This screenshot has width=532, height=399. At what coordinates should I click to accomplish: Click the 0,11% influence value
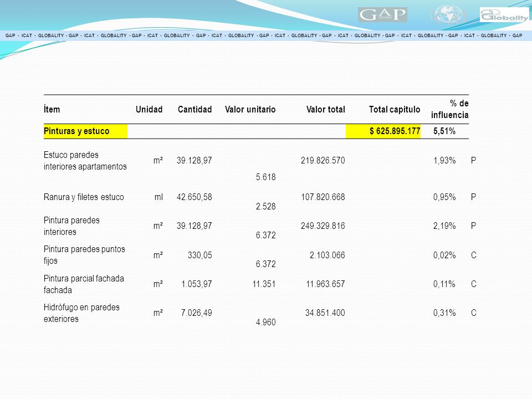[444, 284]
